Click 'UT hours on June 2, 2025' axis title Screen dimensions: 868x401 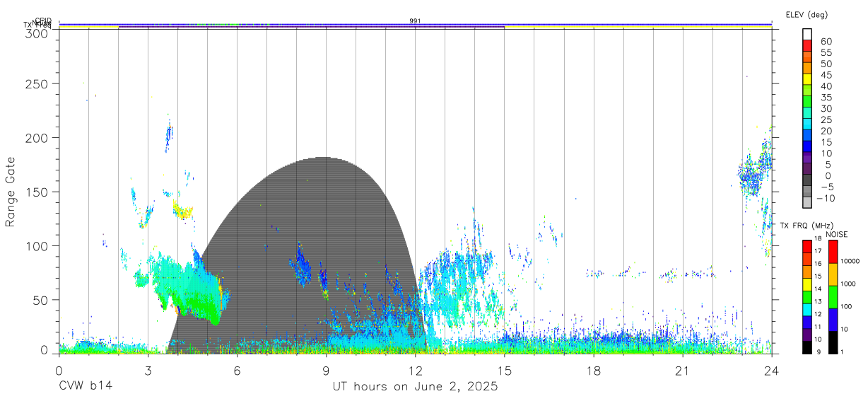point(415,387)
